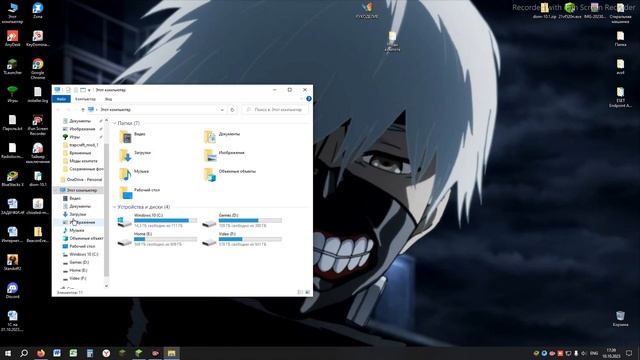Viewport: 640px width, 360px height.
Task: Open the Discord desktop shortcut
Action: pos(12,290)
